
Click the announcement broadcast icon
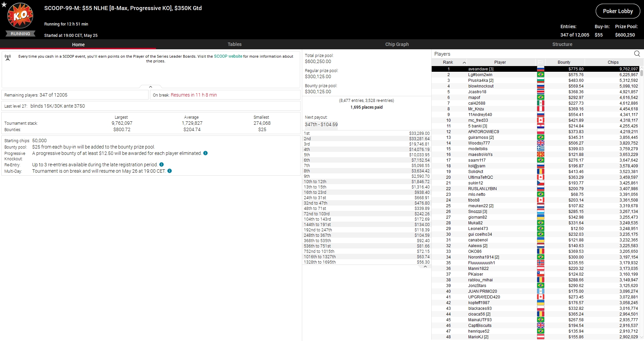pos(8,58)
